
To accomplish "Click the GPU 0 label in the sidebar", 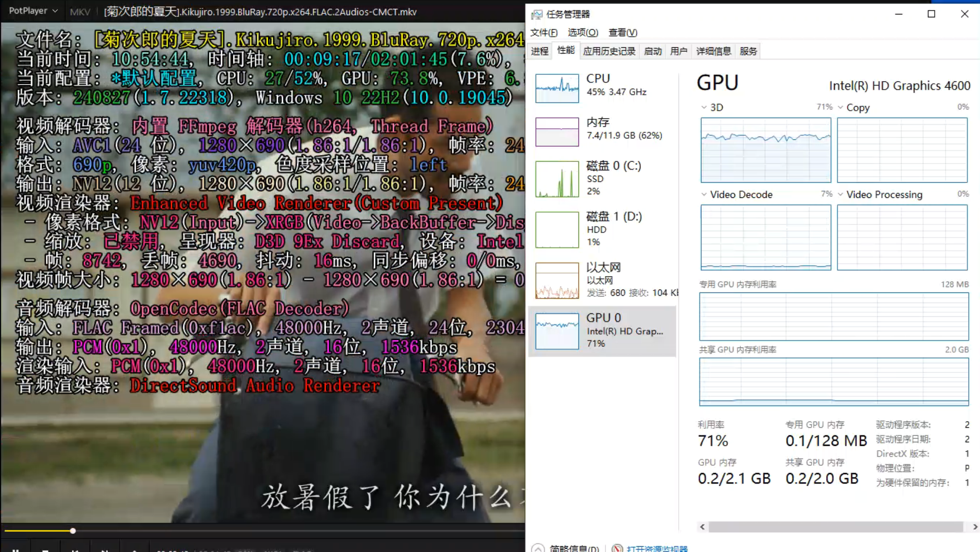I will point(604,318).
